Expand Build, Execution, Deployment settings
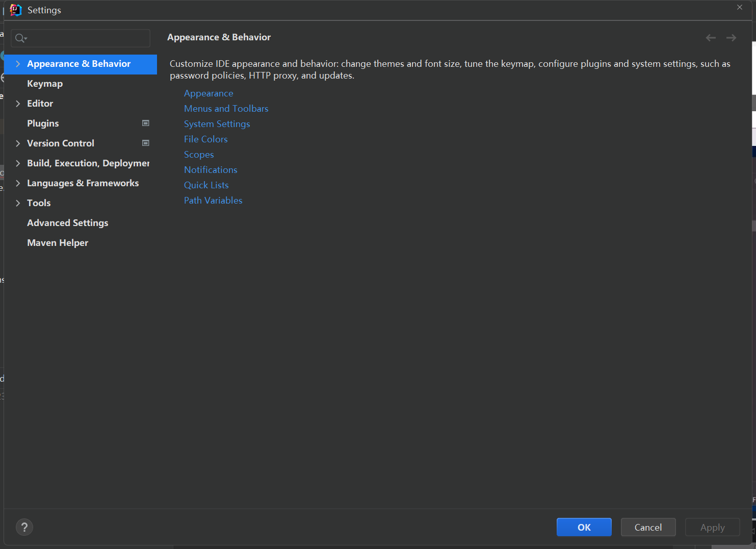This screenshot has width=756, height=549. [x=18, y=163]
